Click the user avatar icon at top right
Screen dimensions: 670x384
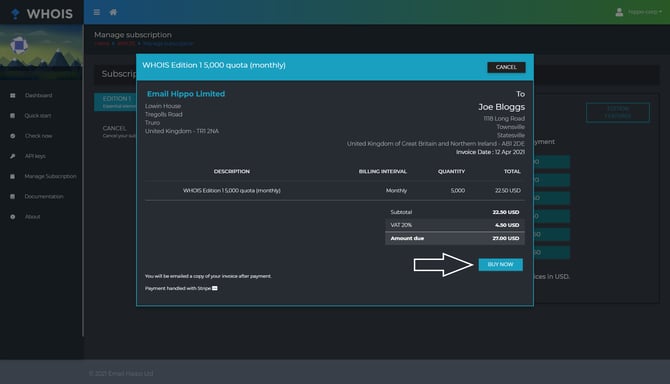click(x=619, y=12)
